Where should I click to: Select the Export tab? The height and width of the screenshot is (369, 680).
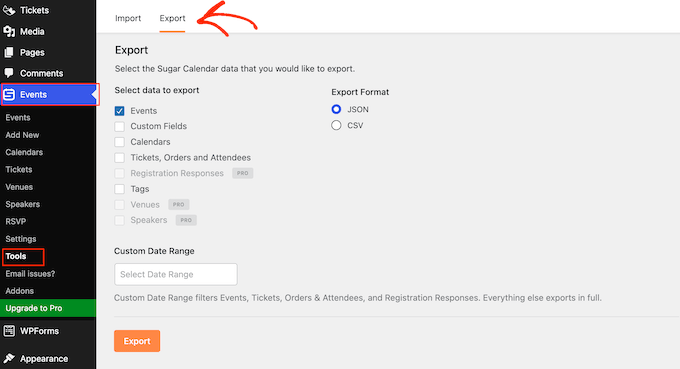click(x=172, y=18)
